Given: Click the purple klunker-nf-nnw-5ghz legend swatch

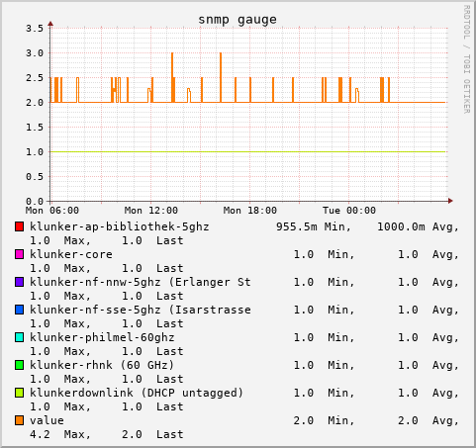Looking at the screenshot, I should coord(19,282).
